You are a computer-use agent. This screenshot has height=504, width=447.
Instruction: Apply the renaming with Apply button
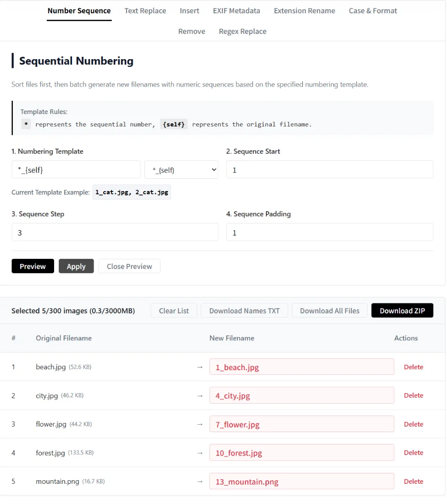pyautogui.click(x=76, y=266)
